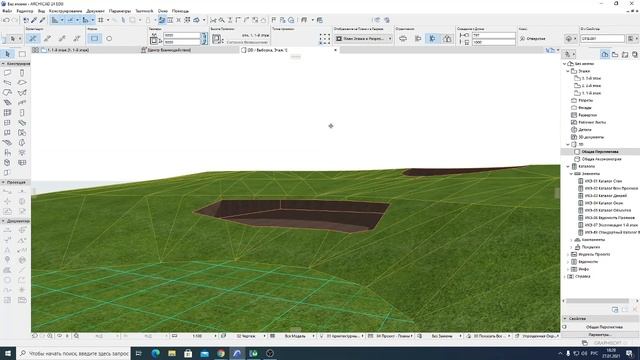This screenshot has width=640, height=360.
Task: Toggle the Guide Lines toolbar button
Action: [55, 20]
